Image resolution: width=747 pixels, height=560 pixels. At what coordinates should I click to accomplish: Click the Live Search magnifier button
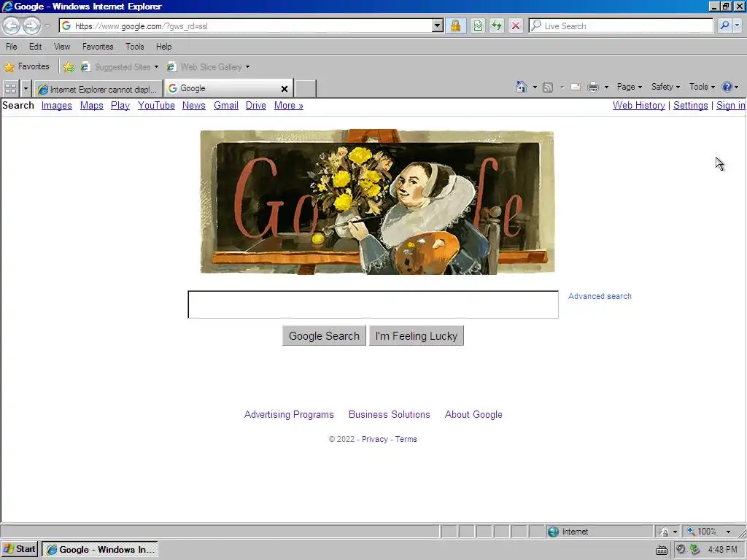(724, 26)
